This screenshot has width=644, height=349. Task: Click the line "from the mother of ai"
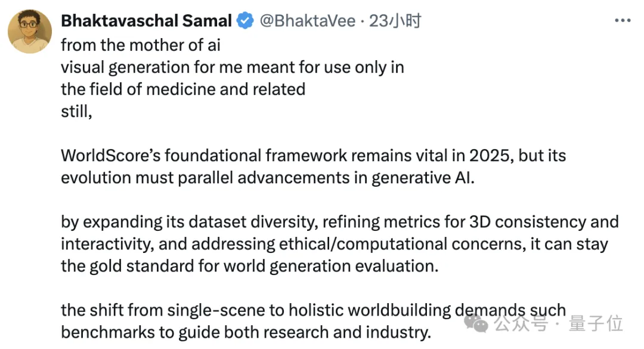(141, 45)
